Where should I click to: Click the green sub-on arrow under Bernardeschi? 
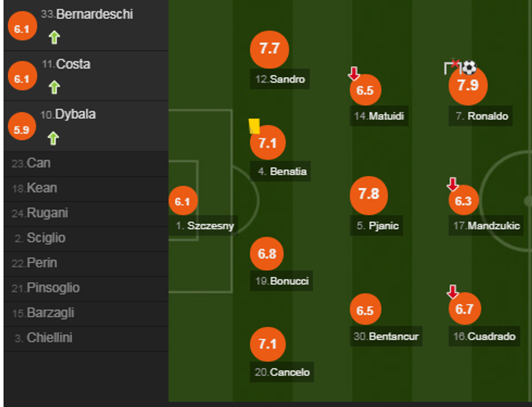click(54, 37)
